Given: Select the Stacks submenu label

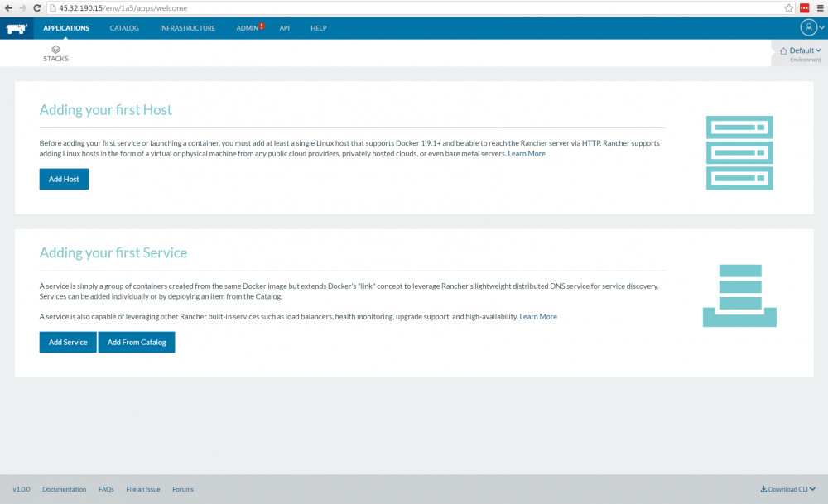Looking at the screenshot, I should pos(55,59).
